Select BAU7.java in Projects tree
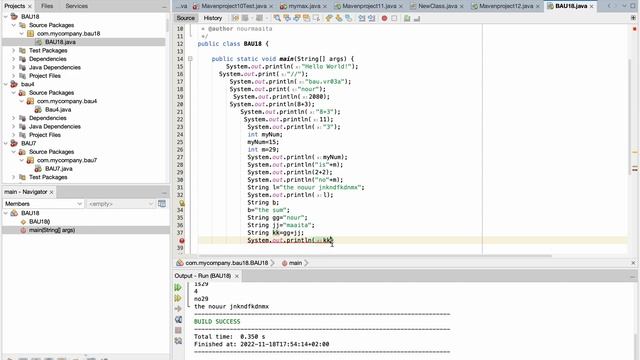The height and width of the screenshot is (360, 640). (58, 169)
